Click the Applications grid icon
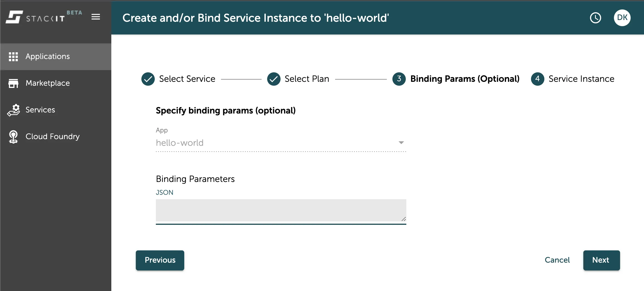The height and width of the screenshot is (291, 644). pyautogui.click(x=13, y=56)
